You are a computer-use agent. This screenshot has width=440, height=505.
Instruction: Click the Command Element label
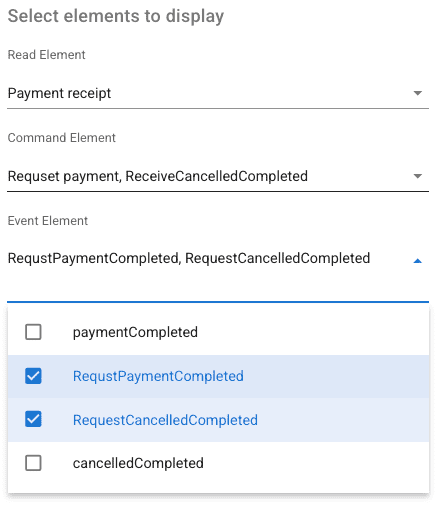[x=62, y=138]
